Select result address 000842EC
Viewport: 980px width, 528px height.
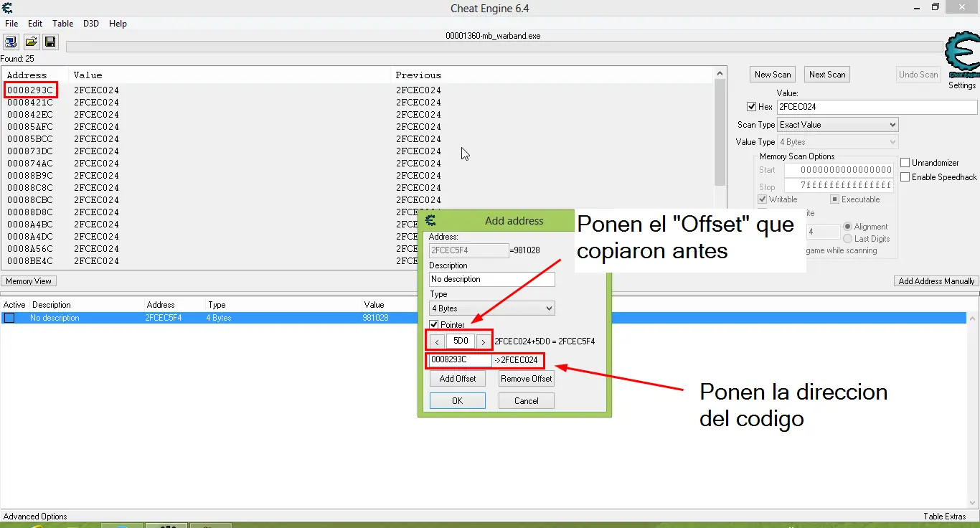click(30, 115)
